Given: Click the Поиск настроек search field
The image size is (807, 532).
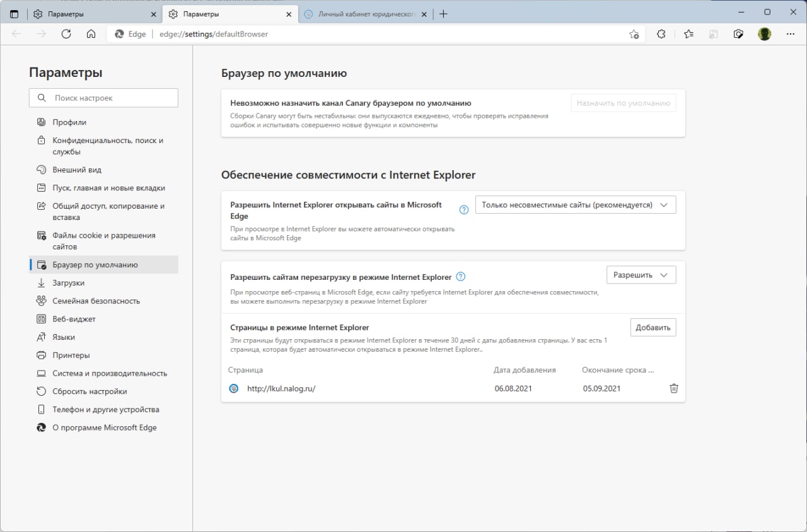Looking at the screenshot, I should click(103, 98).
